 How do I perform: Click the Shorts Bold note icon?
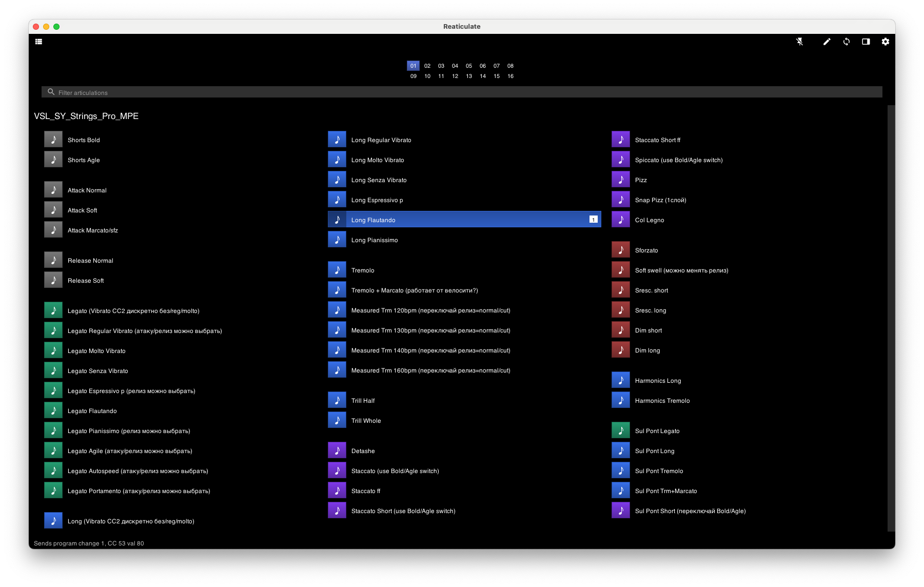pos(53,140)
